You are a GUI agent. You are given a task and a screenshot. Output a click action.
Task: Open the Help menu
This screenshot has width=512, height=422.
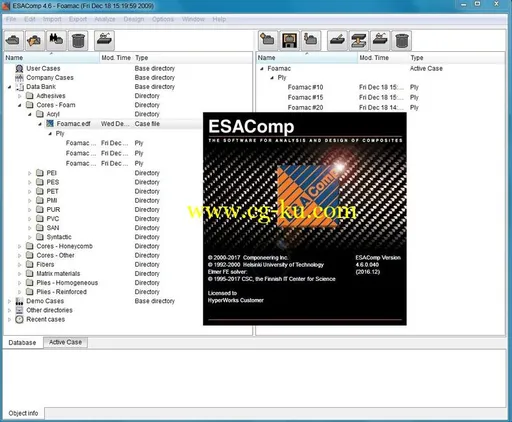click(219, 19)
